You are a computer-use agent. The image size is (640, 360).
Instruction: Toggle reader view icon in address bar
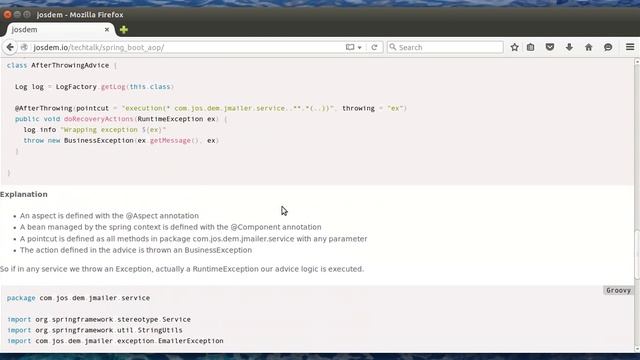[350, 47]
